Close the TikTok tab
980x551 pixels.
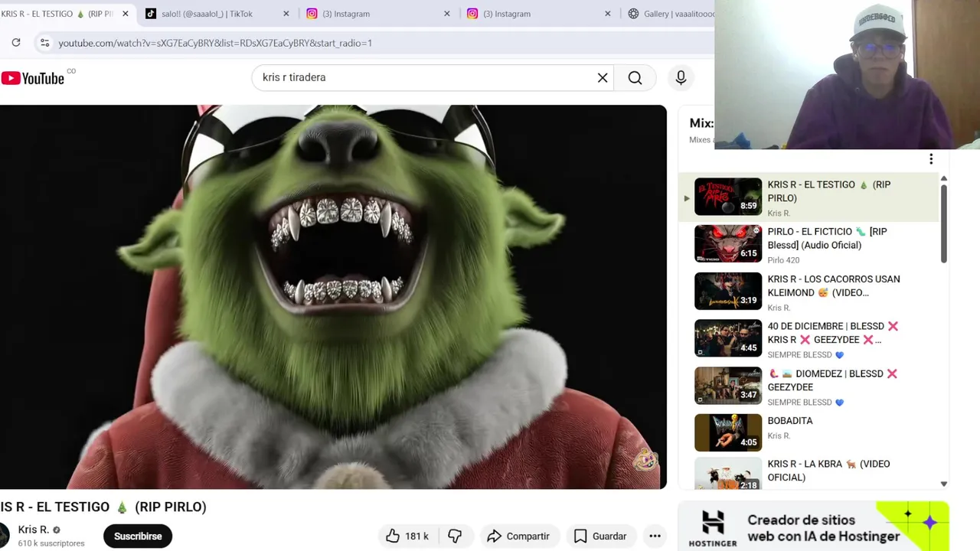click(286, 14)
